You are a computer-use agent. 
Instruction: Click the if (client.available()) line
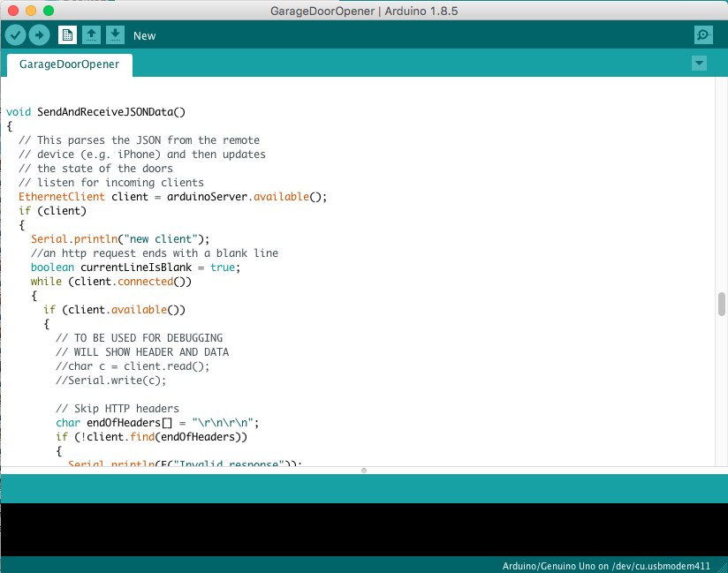click(114, 310)
